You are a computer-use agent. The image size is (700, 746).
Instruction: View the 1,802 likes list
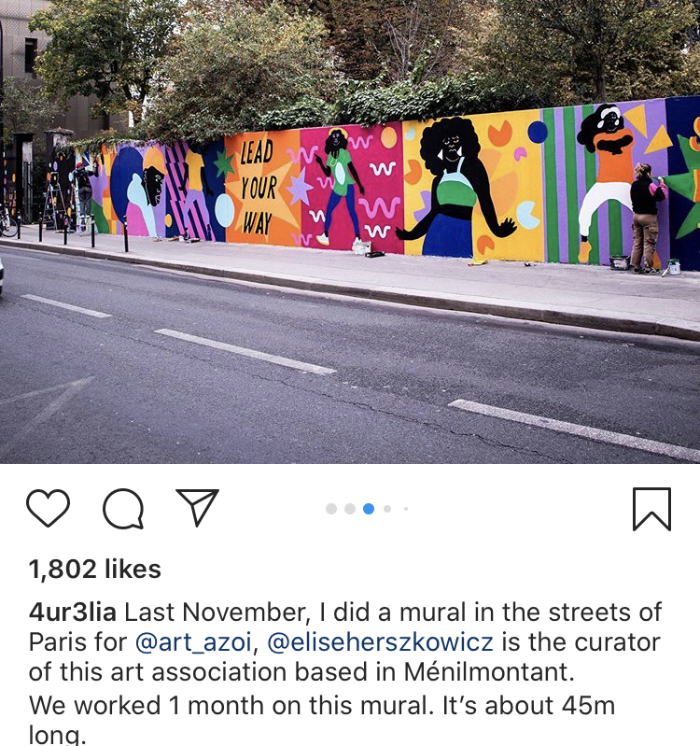click(x=94, y=569)
